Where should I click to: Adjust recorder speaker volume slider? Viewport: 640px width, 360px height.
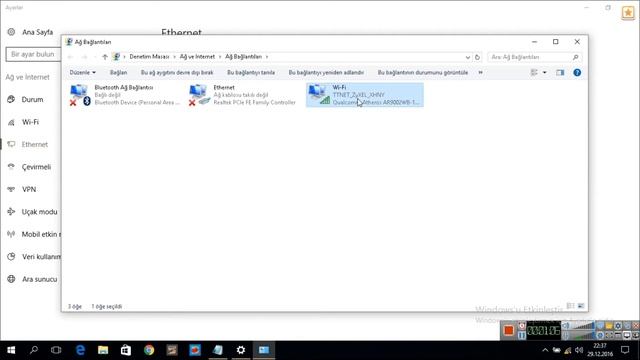click(584, 325)
